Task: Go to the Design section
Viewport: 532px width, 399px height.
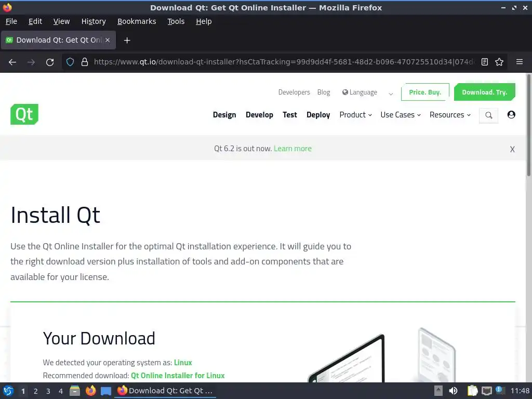Action: [x=224, y=115]
